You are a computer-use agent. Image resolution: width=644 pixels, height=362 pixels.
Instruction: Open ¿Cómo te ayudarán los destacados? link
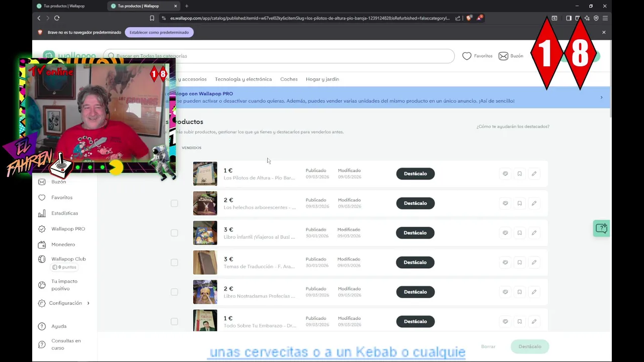point(513,127)
